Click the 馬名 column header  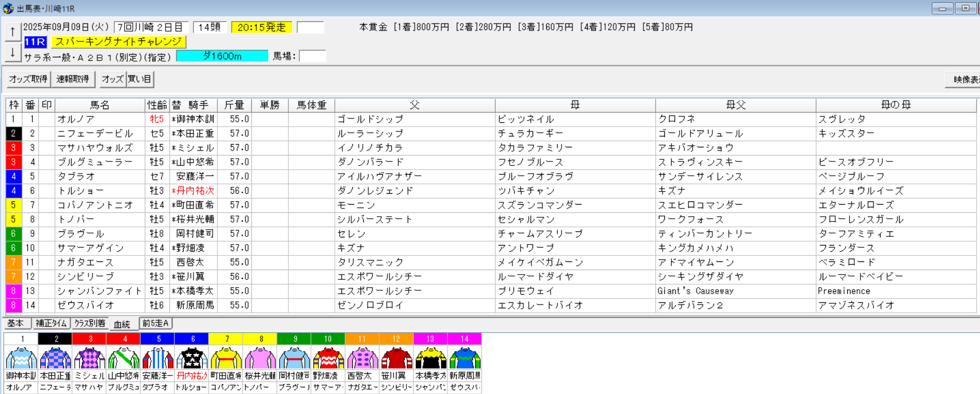(100, 105)
